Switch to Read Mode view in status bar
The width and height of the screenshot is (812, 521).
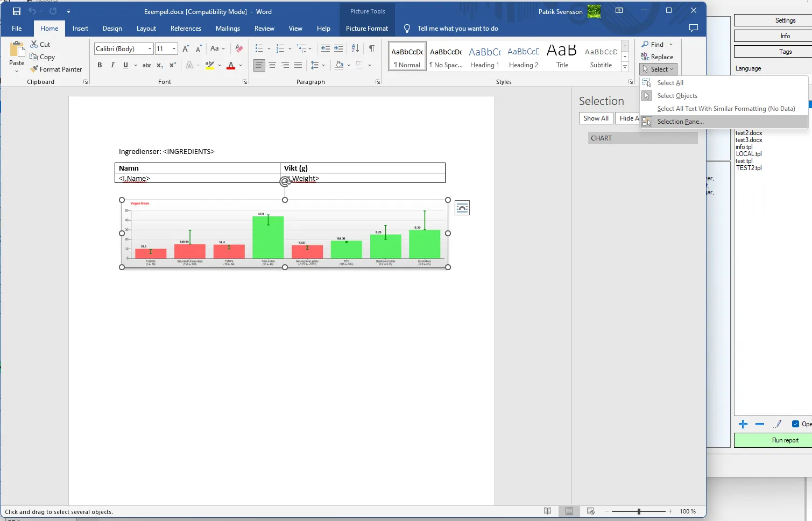click(x=548, y=511)
